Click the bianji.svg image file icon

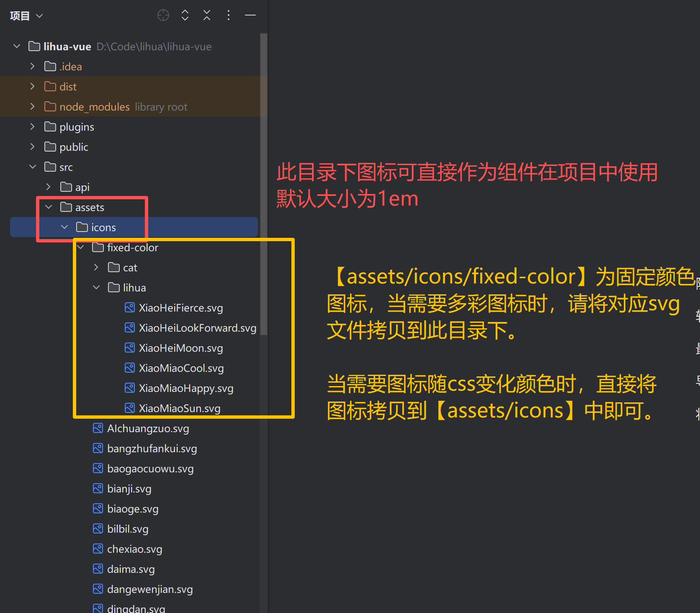pos(98,489)
